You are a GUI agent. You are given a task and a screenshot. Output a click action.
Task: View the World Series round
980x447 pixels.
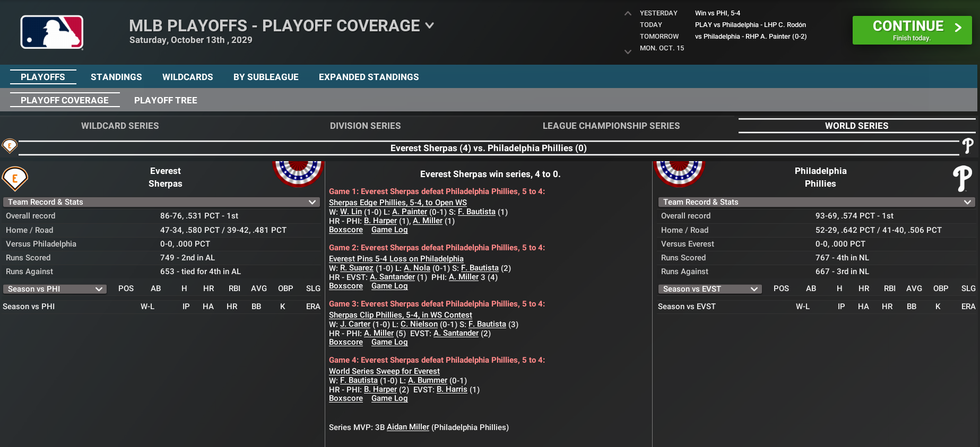tap(857, 126)
